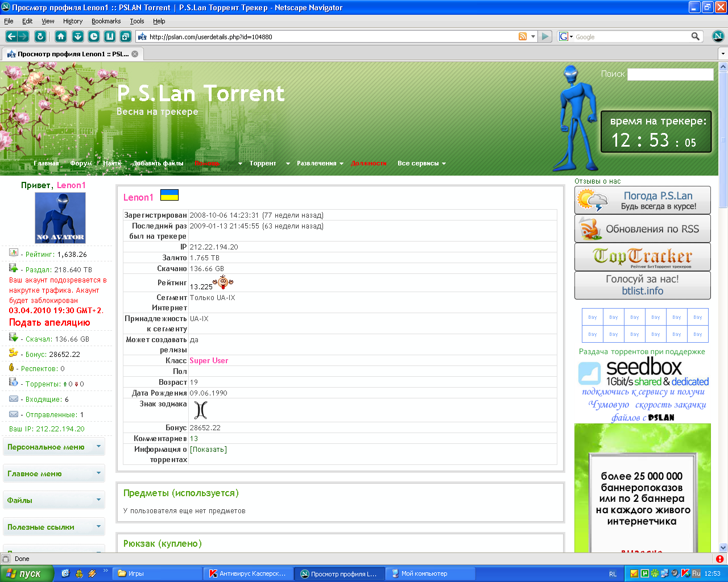This screenshot has height=582, width=728.
Task: Click the browser Back arrow button
Action: (11, 36)
